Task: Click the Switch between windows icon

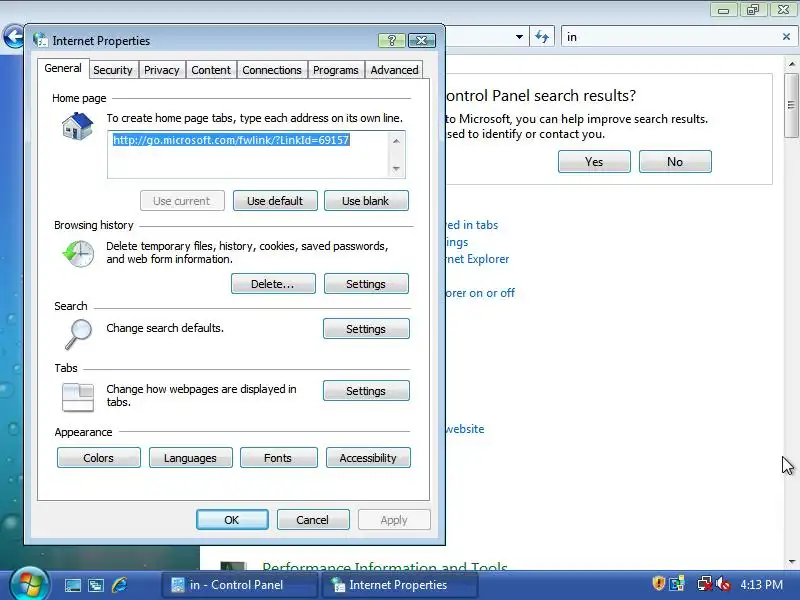Action: click(96, 585)
